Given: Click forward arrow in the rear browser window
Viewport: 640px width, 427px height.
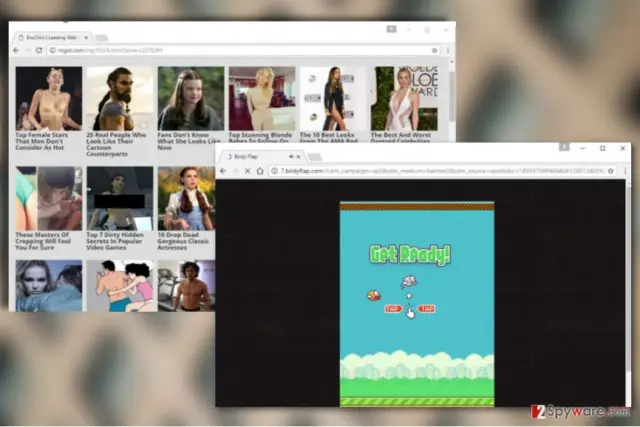Looking at the screenshot, I should click(x=27, y=50).
